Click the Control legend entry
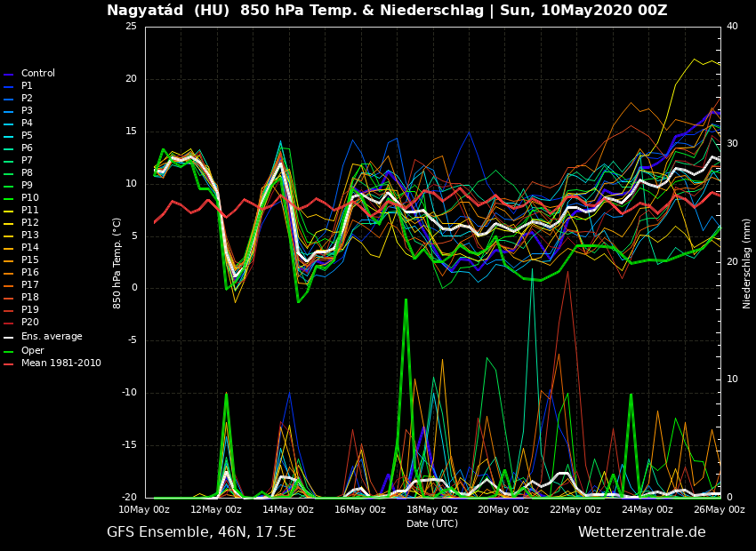The image size is (756, 551). pos(38,74)
